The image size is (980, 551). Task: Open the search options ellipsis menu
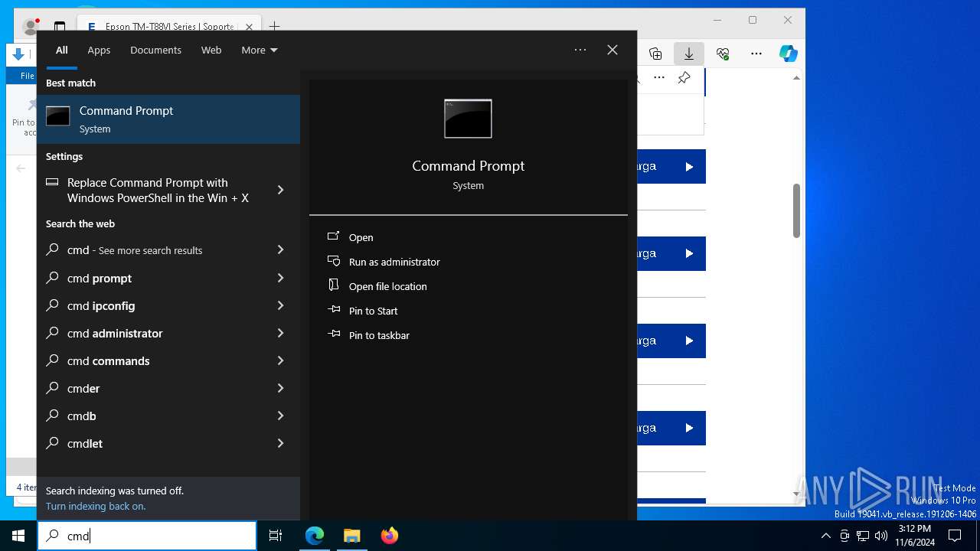[x=580, y=50]
